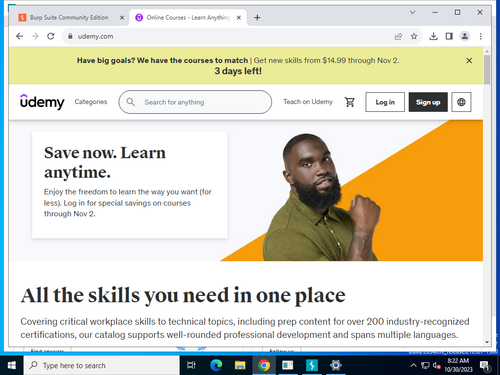Open the network tray icon
500x375 pixels.
click(x=425, y=365)
